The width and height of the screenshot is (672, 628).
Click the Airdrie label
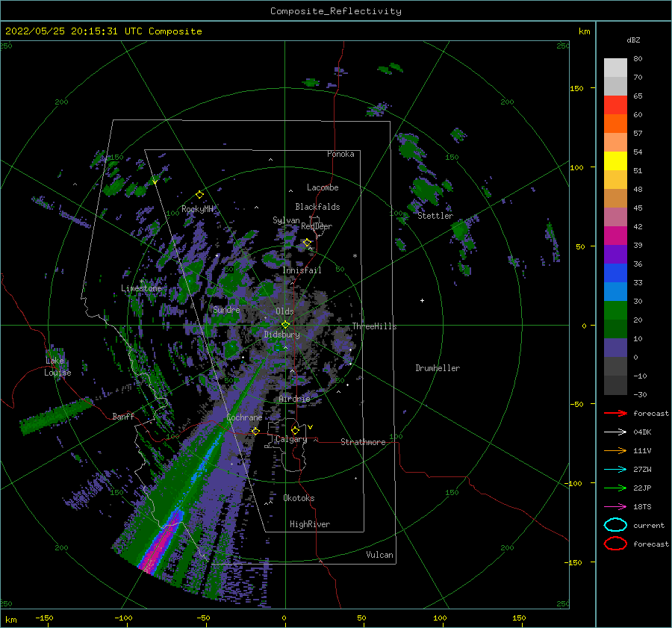point(294,399)
